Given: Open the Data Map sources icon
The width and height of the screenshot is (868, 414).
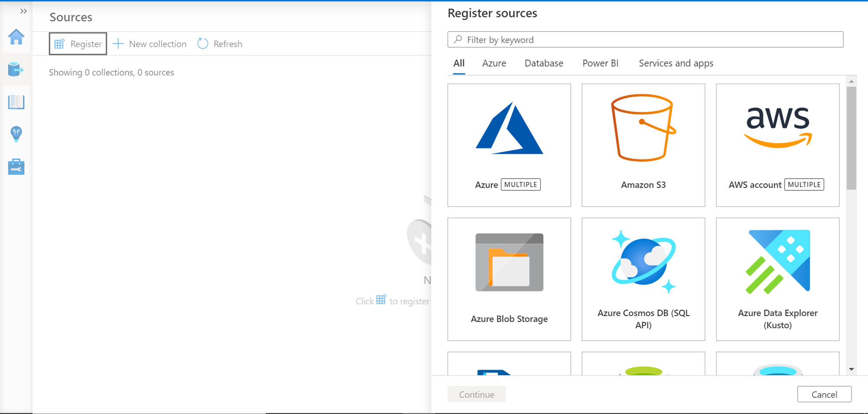Looking at the screenshot, I should (x=16, y=69).
